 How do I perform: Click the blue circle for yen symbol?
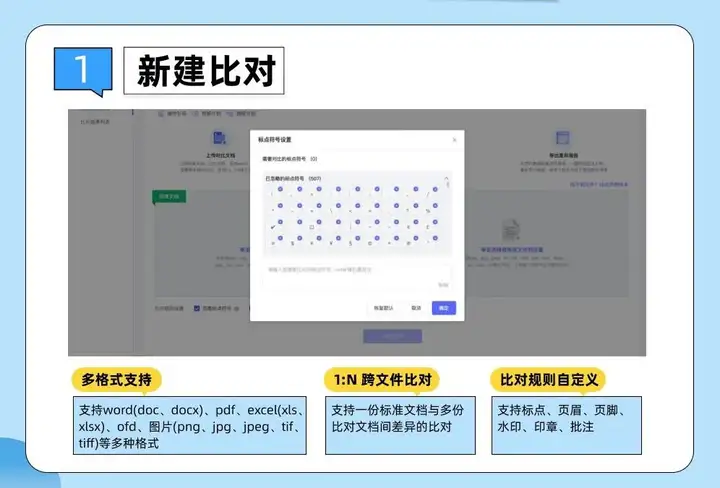tap(338, 238)
